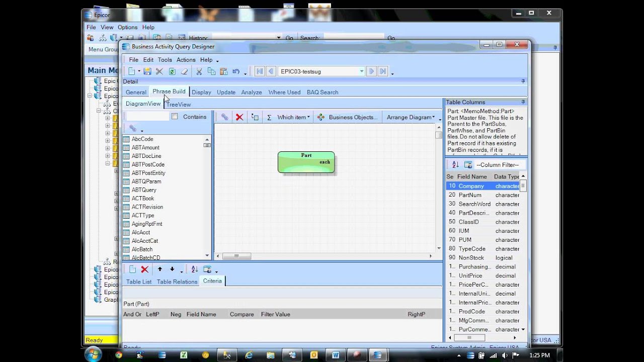Screen dimensions: 644x362
Task: Click field list horizontal scrollbar thumb
Action: tap(469, 338)
